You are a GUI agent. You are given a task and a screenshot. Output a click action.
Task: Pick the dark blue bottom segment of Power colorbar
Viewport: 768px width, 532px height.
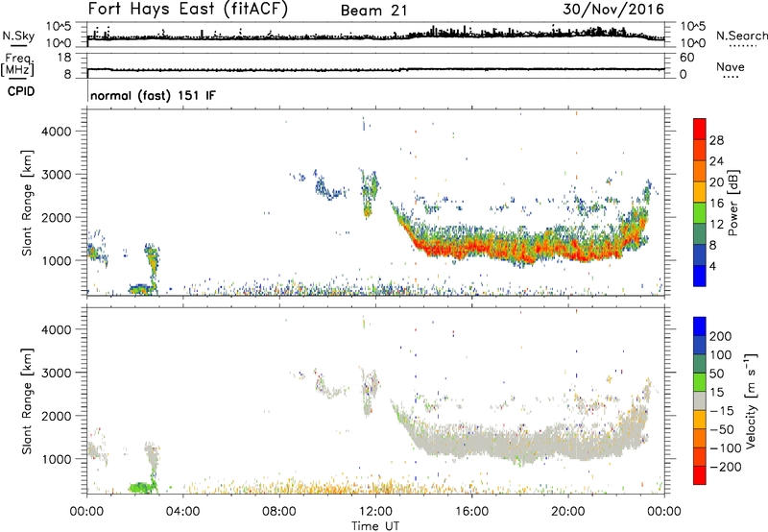click(700, 276)
